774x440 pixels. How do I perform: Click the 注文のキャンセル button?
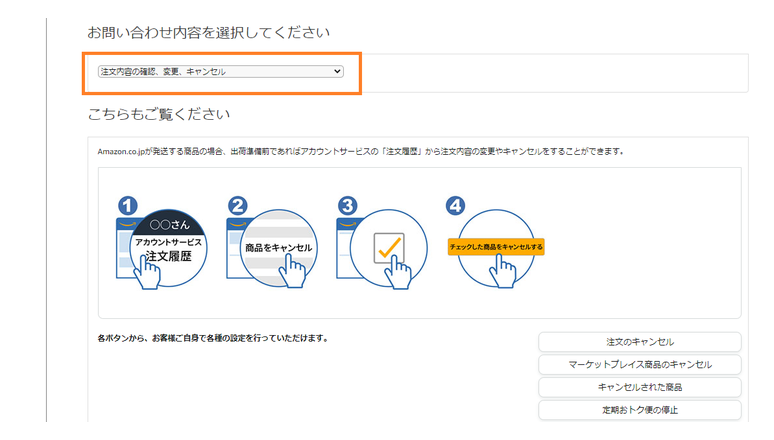[639, 342]
